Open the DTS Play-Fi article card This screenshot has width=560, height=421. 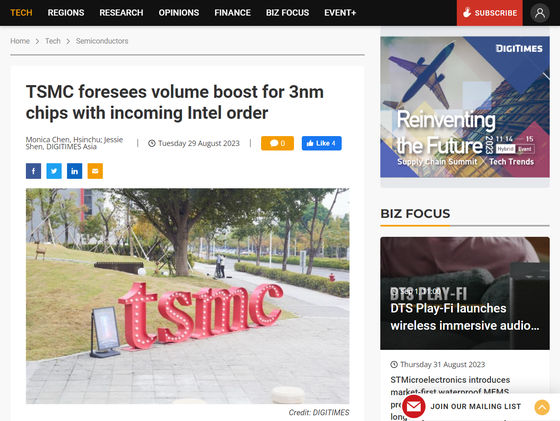pos(465,293)
